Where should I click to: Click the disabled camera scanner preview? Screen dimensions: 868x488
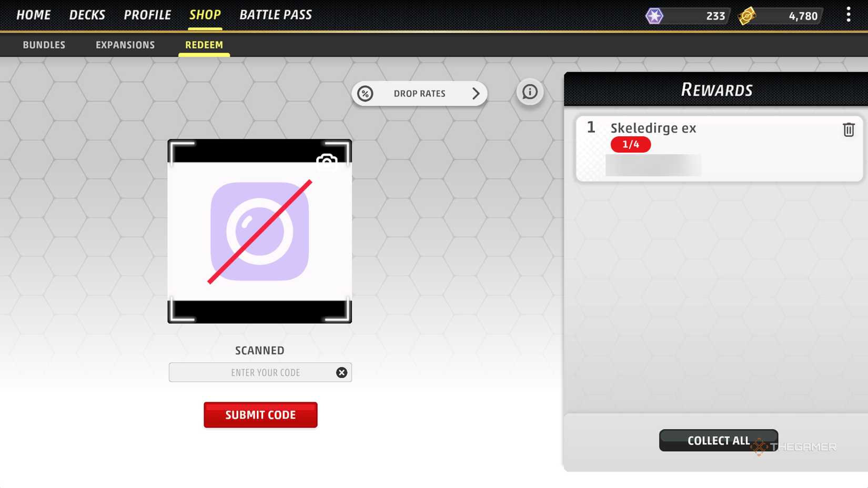[x=259, y=231]
